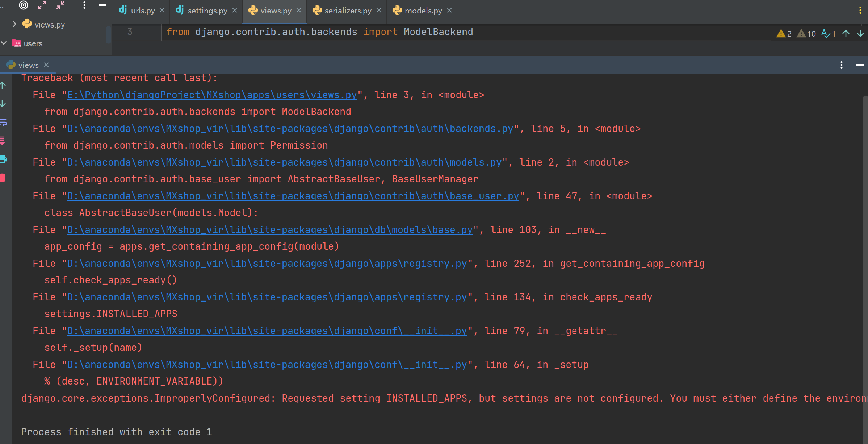
Task: Close the urls.py editor tab
Action: (x=162, y=11)
